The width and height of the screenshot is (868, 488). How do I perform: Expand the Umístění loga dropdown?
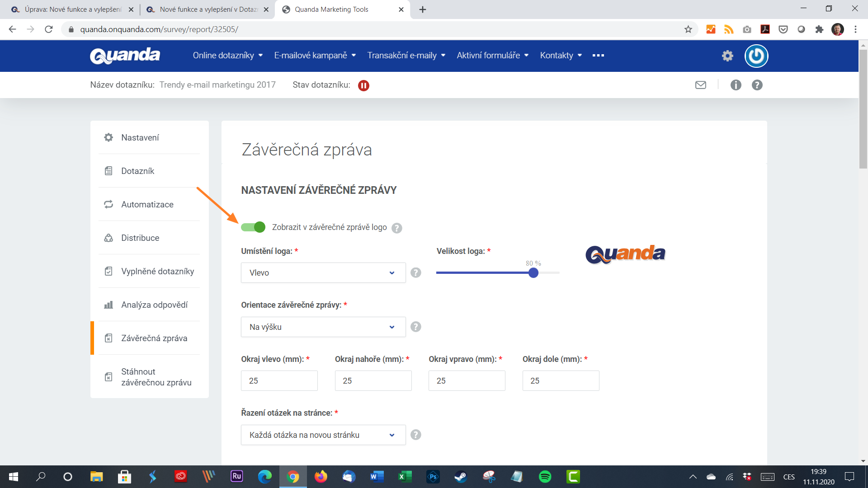[323, 272]
